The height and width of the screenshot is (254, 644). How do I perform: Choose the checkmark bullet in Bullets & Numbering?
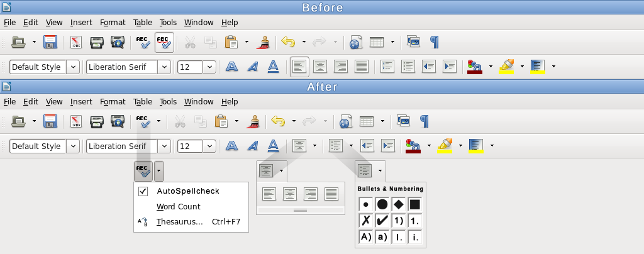click(x=382, y=221)
